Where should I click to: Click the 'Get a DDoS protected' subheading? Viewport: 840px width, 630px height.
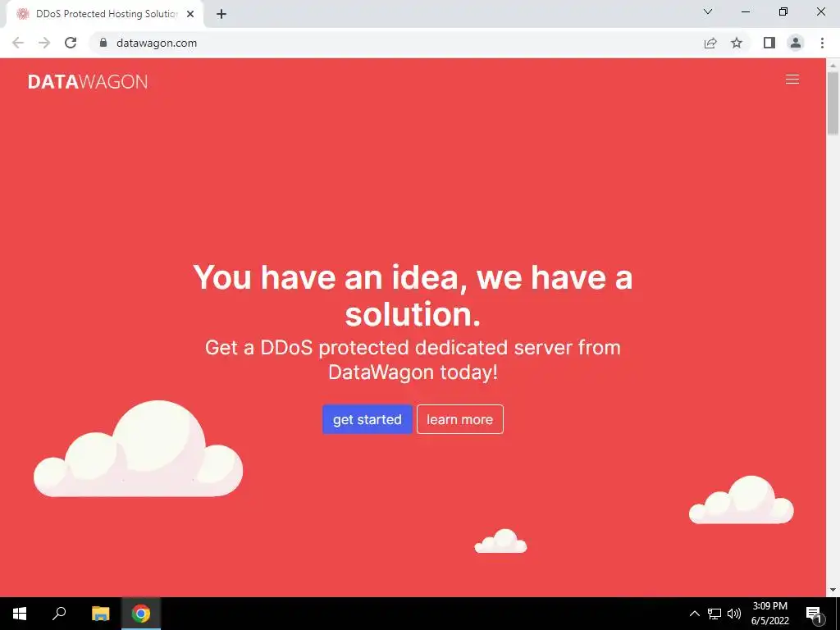[x=413, y=359]
